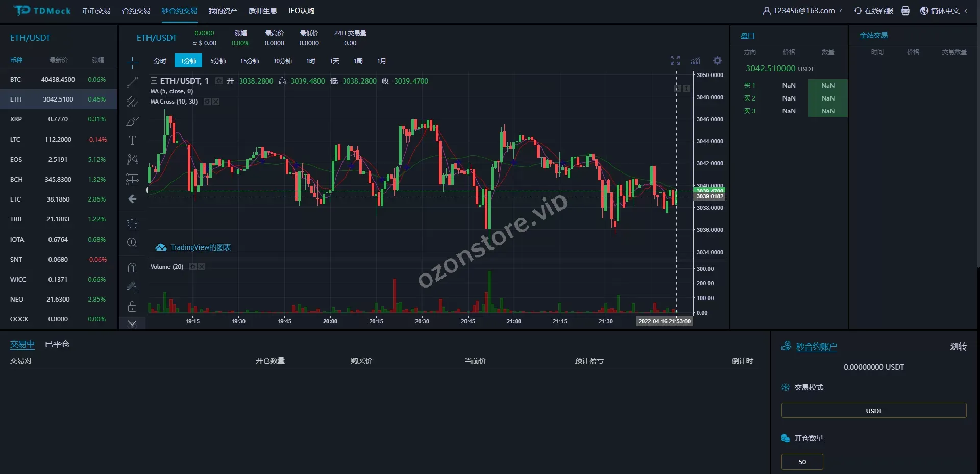Select the USDT trading mode button

point(873,411)
